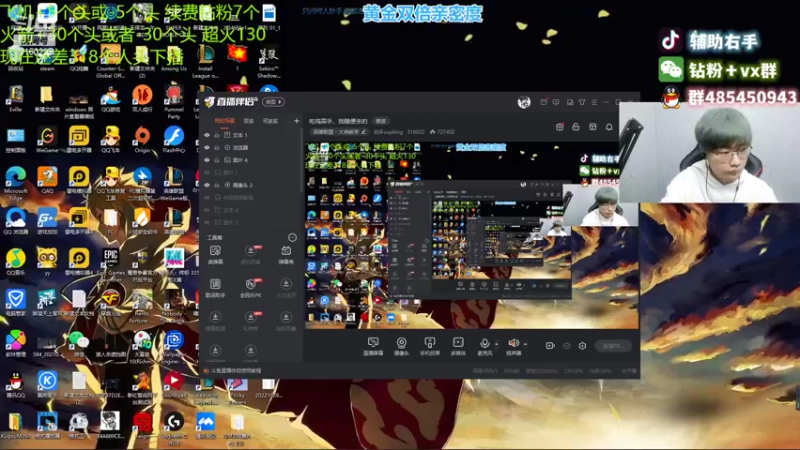Open the hamburger menu in the title bar
The width and height of the screenshot is (800, 450).
[594, 102]
